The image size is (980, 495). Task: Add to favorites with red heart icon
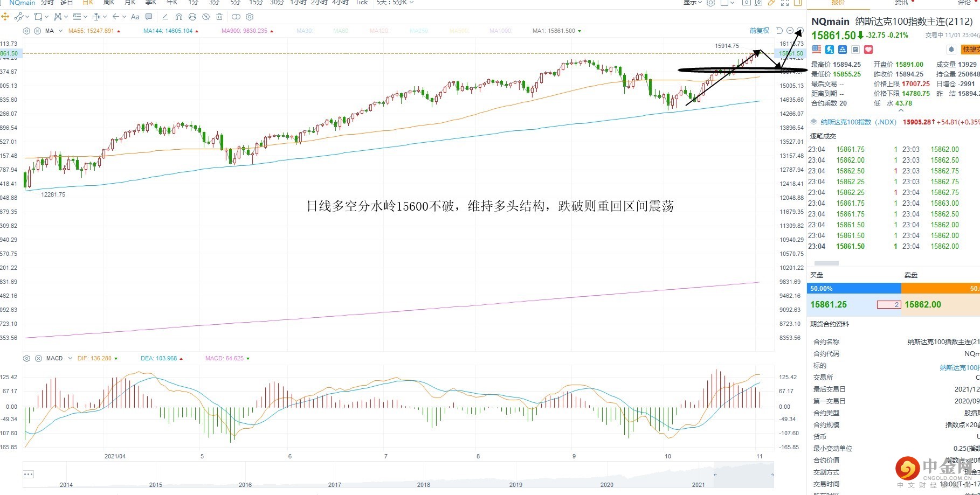coord(868,50)
